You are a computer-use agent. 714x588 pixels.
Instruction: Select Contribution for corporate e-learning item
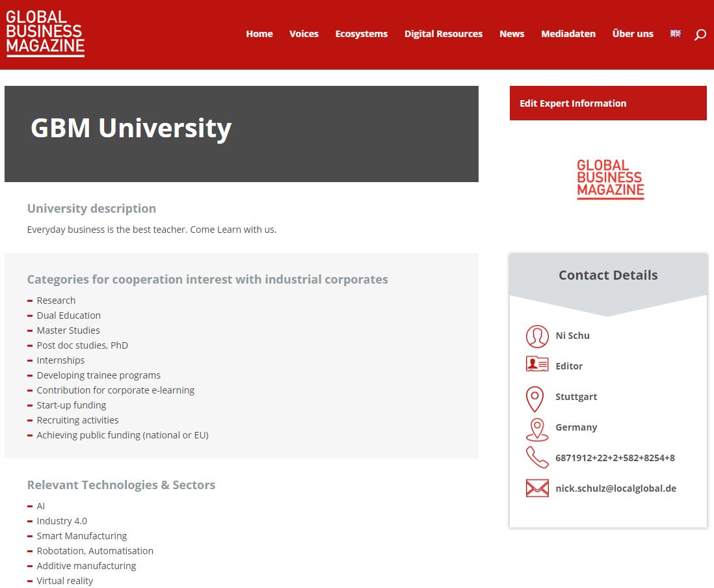pos(116,390)
